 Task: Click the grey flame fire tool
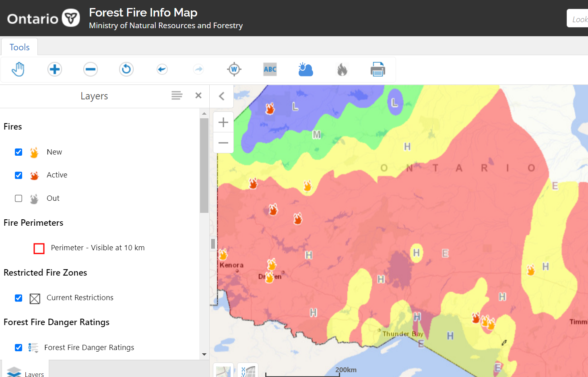342,70
